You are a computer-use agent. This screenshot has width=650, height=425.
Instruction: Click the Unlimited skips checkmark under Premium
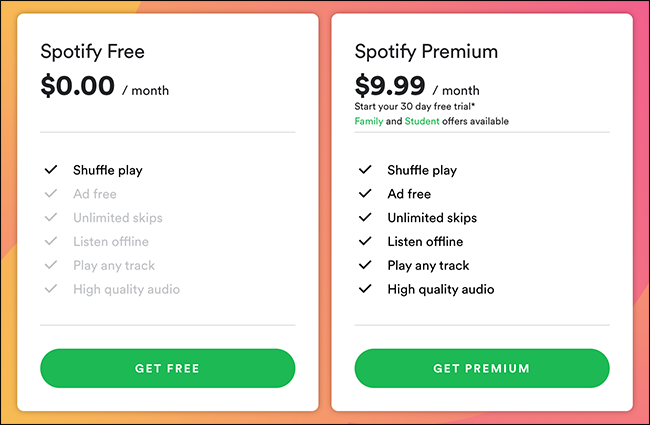pos(365,218)
